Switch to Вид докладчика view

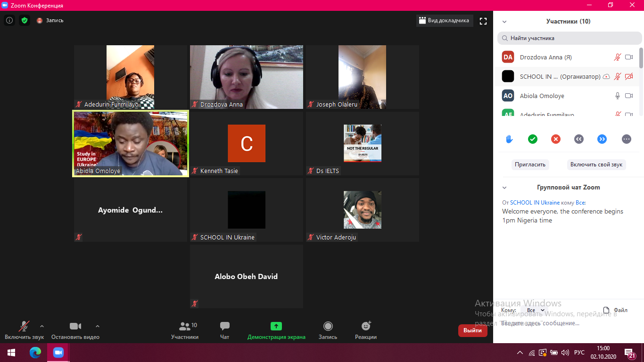445,21
